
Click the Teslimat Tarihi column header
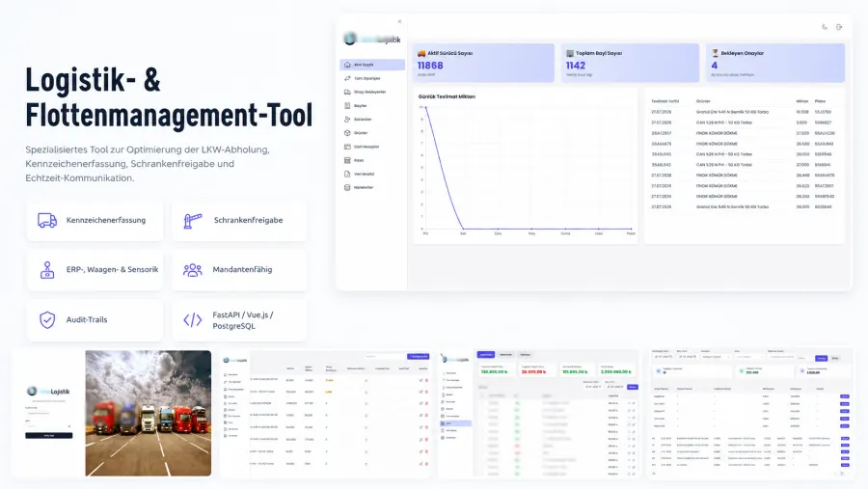pos(665,101)
